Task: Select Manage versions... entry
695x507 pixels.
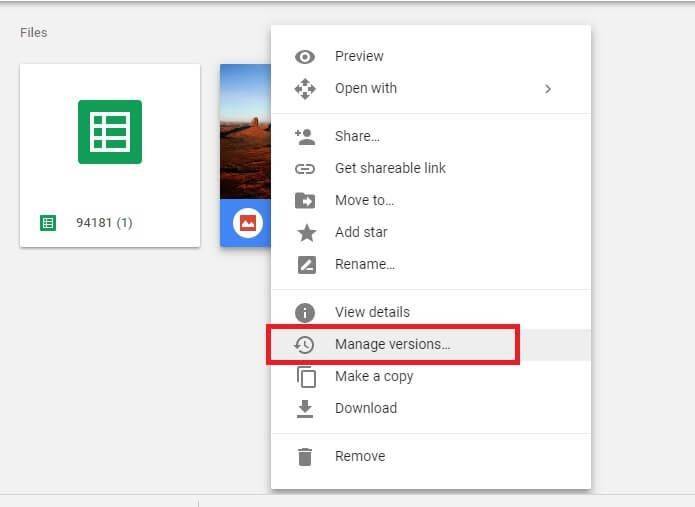Action: (431, 344)
